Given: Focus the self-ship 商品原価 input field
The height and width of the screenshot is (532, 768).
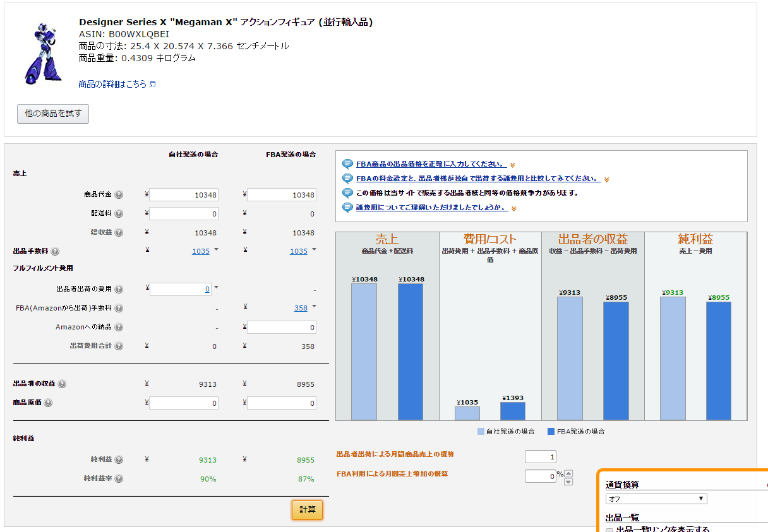Looking at the screenshot, I should point(184,403).
